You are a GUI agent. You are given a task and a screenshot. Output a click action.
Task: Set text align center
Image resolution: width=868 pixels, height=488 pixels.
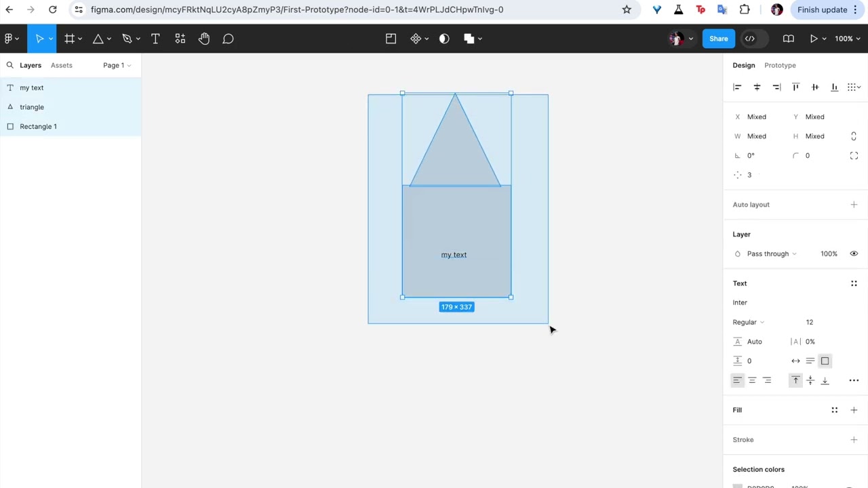pyautogui.click(x=752, y=380)
